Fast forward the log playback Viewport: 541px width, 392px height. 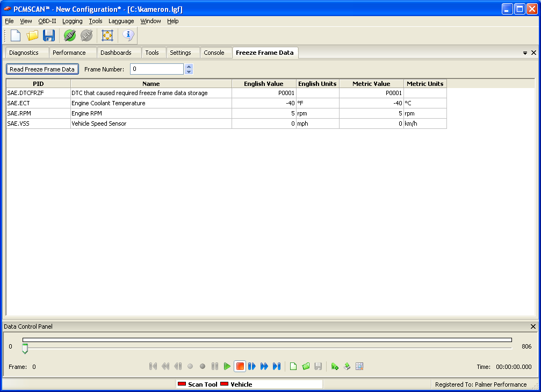264,366
